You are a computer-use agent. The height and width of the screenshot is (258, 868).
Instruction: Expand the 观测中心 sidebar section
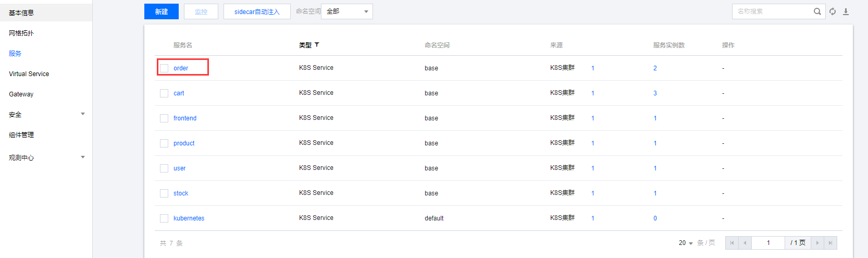83,157
